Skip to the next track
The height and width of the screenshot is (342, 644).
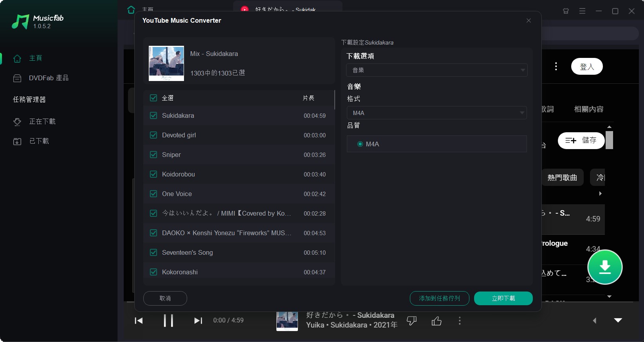(198, 320)
